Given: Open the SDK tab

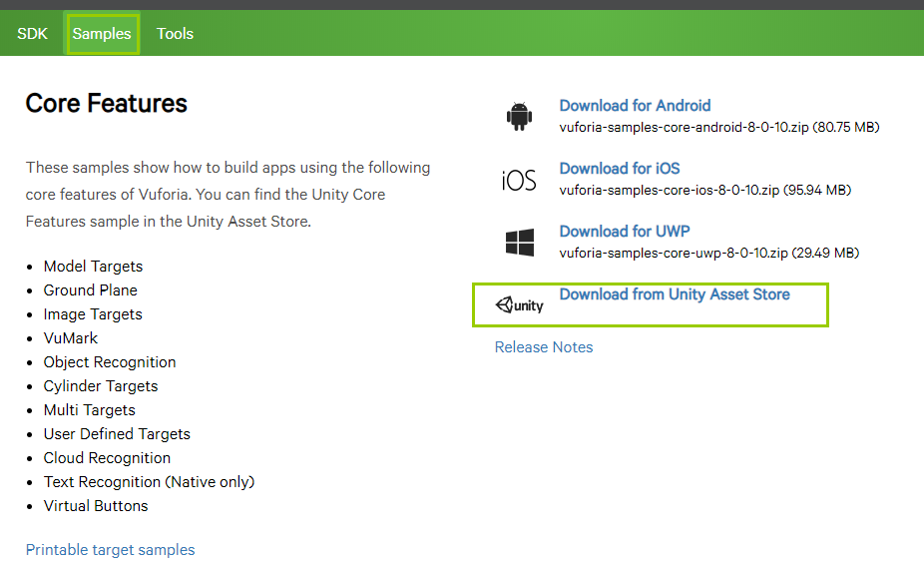Looking at the screenshot, I should pyautogui.click(x=32, y=34).
